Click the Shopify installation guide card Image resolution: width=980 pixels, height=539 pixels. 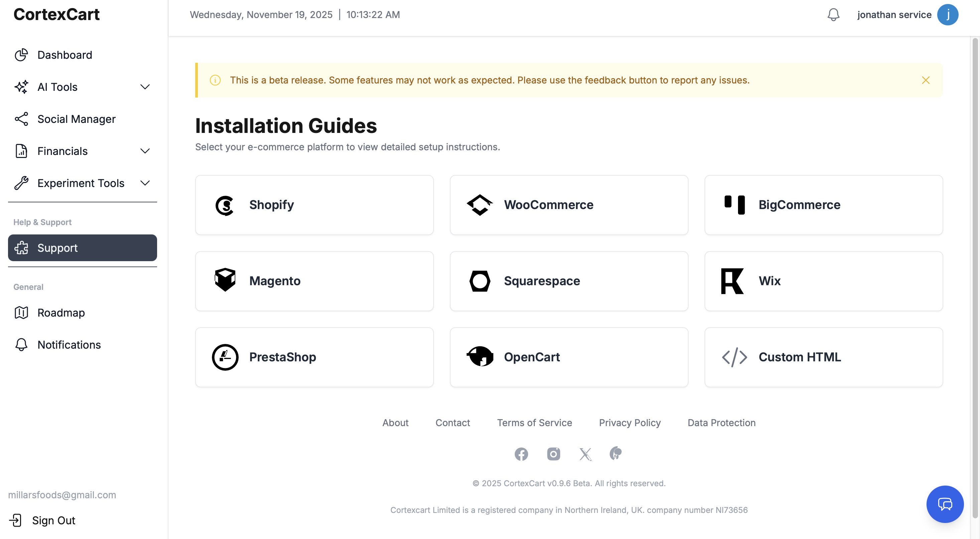(x=314, y=205)
